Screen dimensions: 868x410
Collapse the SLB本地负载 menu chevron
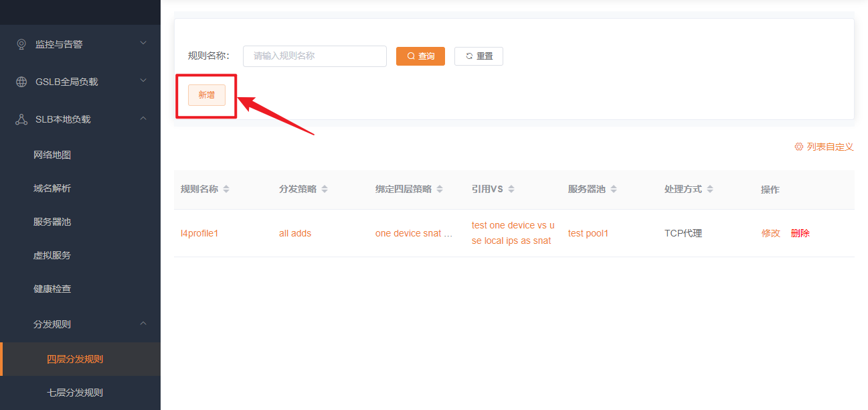(x=143, y=119)
